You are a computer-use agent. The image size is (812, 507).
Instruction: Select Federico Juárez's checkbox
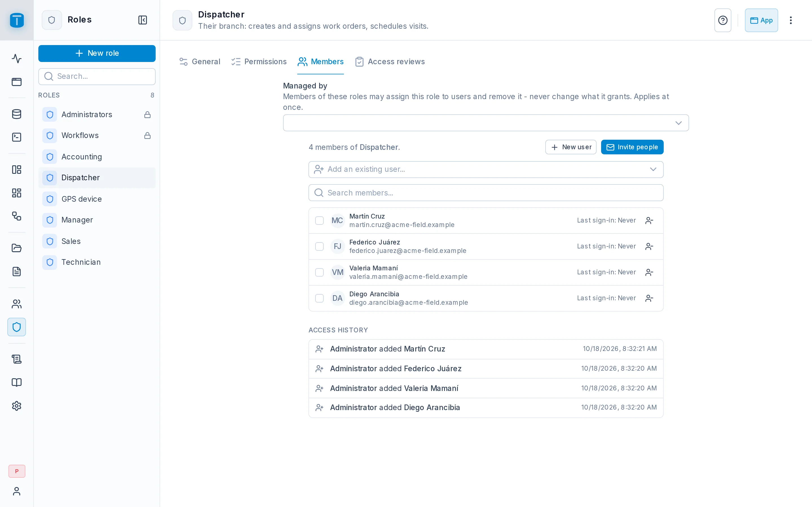(319, 246)
